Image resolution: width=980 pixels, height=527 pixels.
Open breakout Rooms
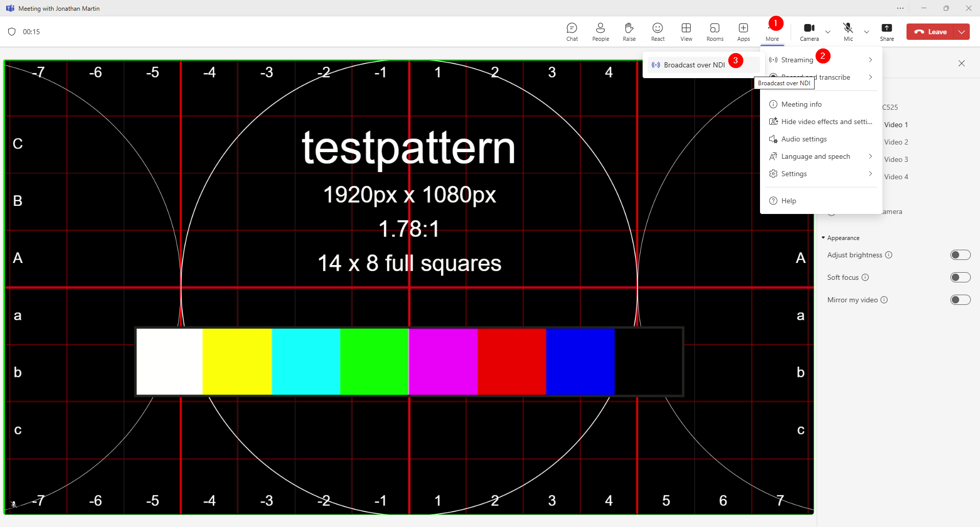[x=715, y=32]
